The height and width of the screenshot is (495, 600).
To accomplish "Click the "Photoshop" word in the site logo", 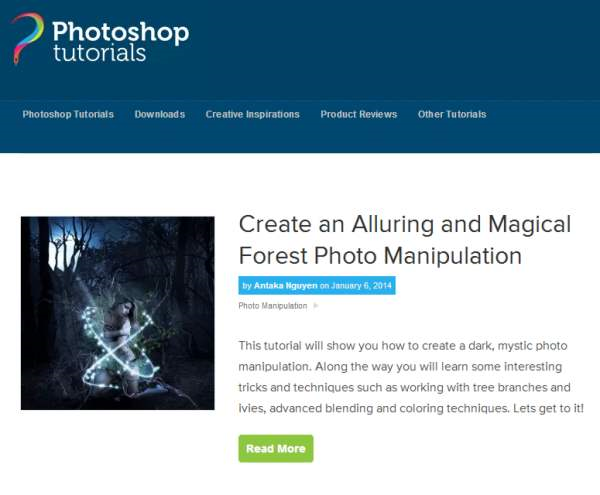I will tap(121, 32).
